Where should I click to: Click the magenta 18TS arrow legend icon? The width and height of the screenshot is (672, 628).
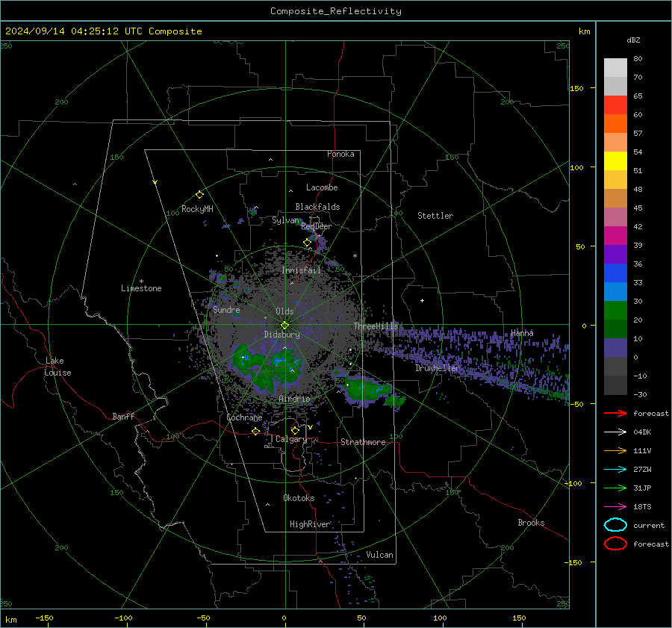[x=615, y=507]
